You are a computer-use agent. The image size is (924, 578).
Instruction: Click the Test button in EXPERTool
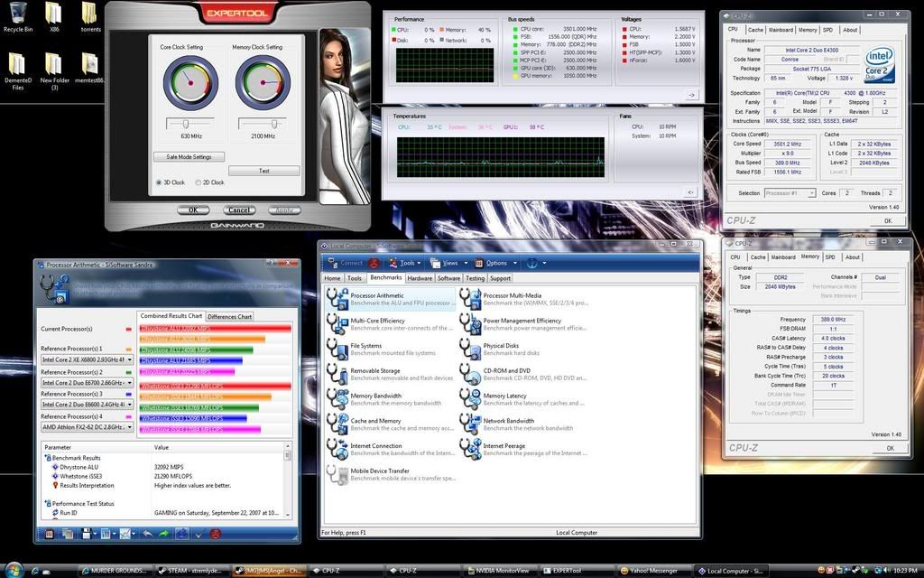[x=264, y=171]
